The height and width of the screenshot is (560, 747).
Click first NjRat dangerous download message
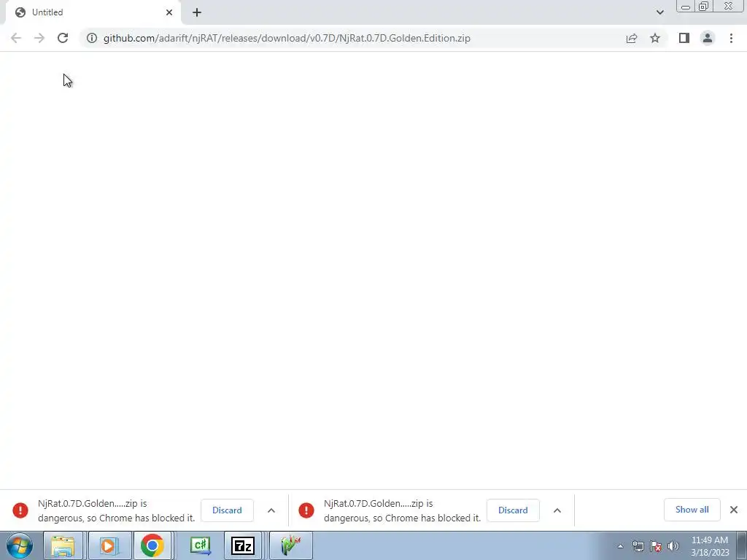[x=116, y=510]
